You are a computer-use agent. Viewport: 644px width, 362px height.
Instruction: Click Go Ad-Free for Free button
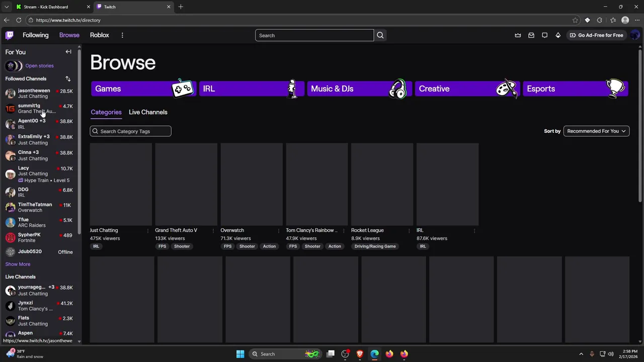point(596,35)
